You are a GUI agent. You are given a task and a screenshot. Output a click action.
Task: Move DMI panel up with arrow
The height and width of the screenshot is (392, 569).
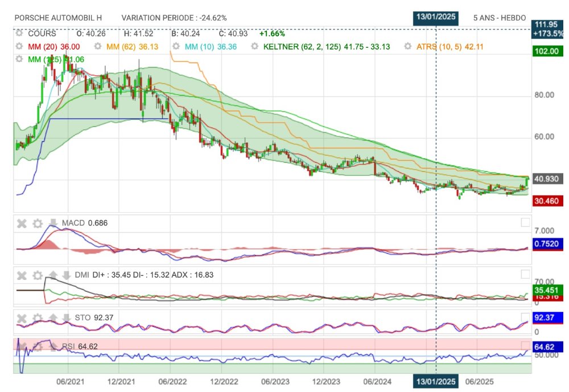point(53,275)
